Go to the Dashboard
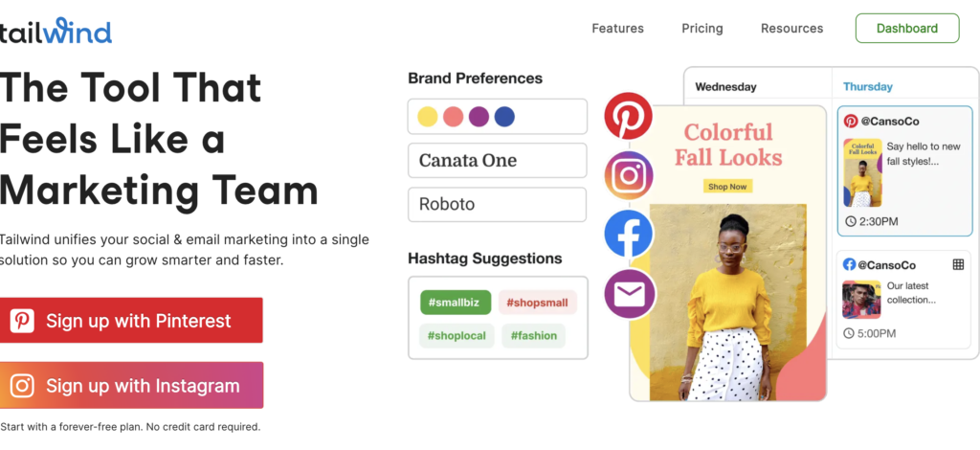The image size is (980, 450). coord(906,29)
